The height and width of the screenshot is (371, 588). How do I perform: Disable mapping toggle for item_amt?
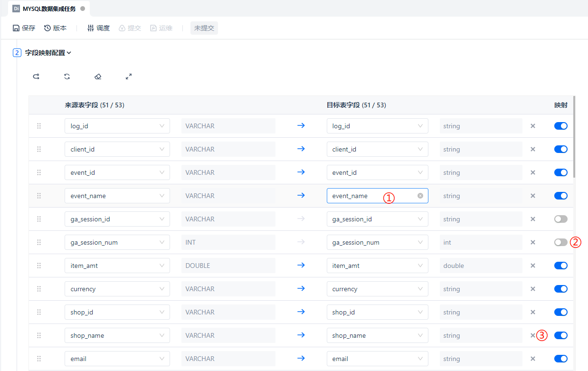(x=560, y=266)
